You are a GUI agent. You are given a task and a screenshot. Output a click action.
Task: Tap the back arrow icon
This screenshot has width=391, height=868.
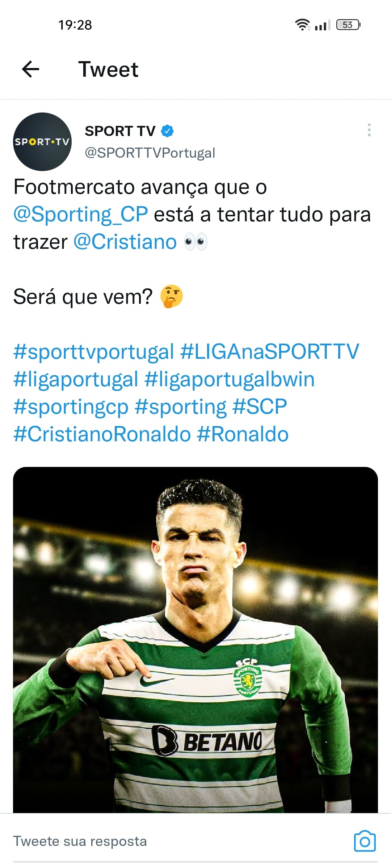coord(30,69)
